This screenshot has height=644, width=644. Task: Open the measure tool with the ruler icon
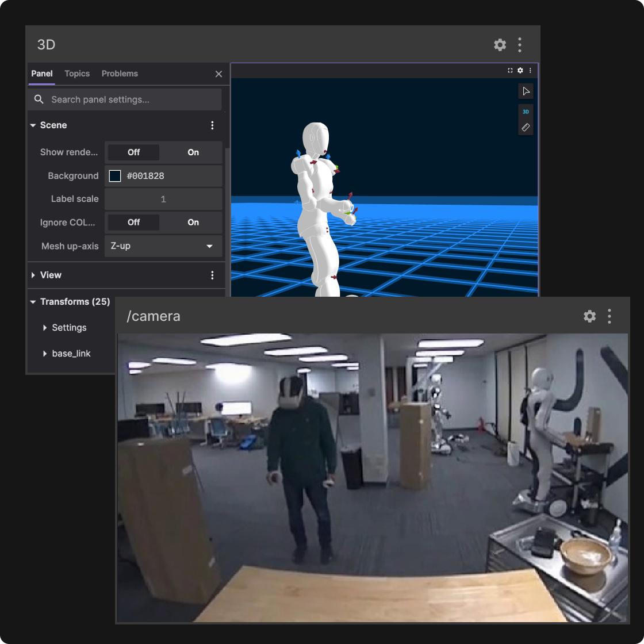pos(525,127)
